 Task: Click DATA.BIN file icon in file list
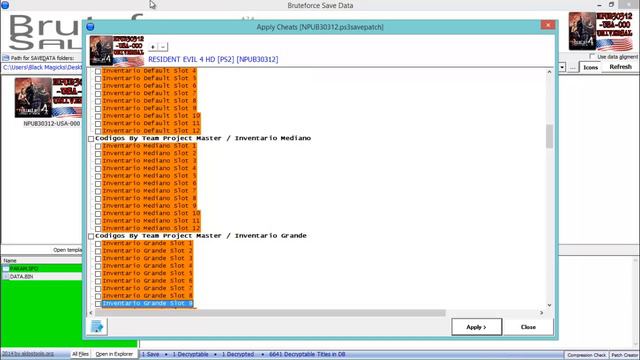[x=6, y=276]
